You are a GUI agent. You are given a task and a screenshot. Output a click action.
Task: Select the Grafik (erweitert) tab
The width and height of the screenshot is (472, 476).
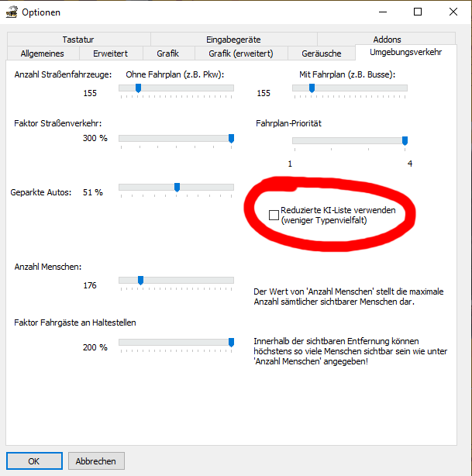[241, 53]
